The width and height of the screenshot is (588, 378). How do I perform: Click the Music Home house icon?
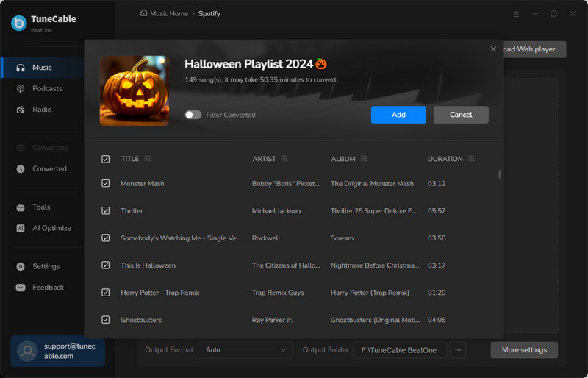143,13
